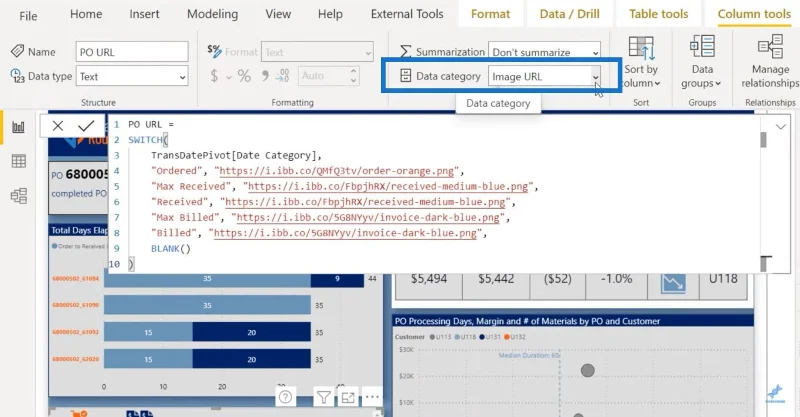800x417 pixels.
Task: Click the $5,494 table cell
Action: 429,280
